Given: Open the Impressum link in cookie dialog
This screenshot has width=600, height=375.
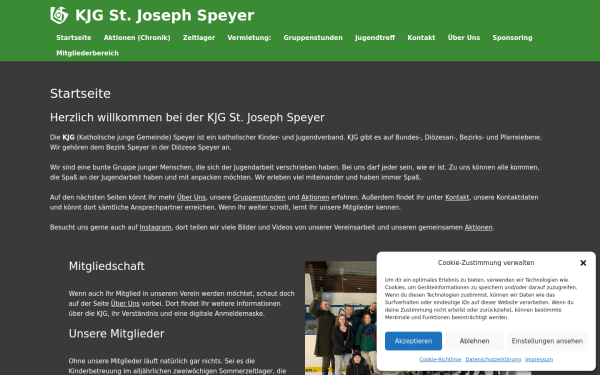Looking at the screenshot, I should click(x=539, y=359).
